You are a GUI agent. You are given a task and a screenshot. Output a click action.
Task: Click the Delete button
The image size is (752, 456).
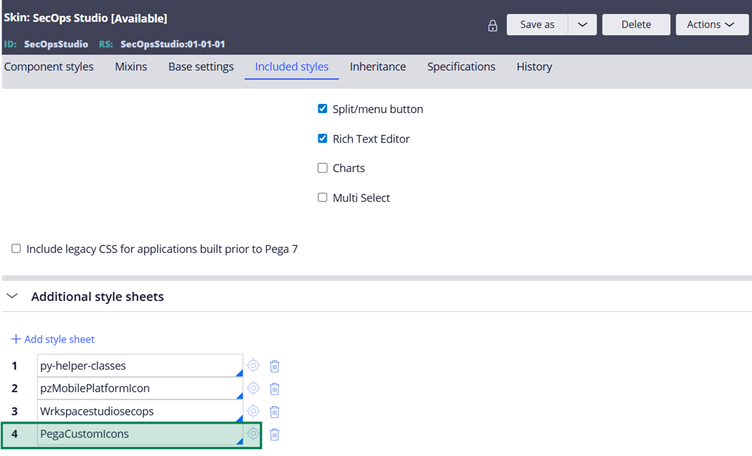pyautogui.click(x=635, y=25)
